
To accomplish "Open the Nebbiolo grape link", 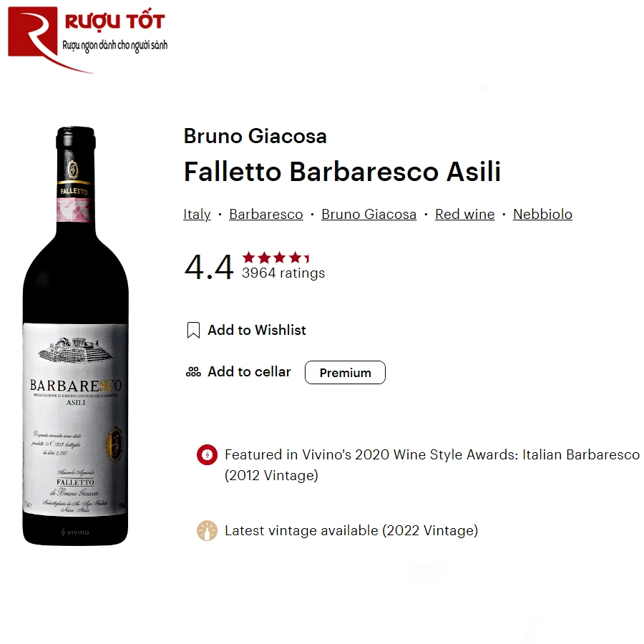I will [542, 215].
